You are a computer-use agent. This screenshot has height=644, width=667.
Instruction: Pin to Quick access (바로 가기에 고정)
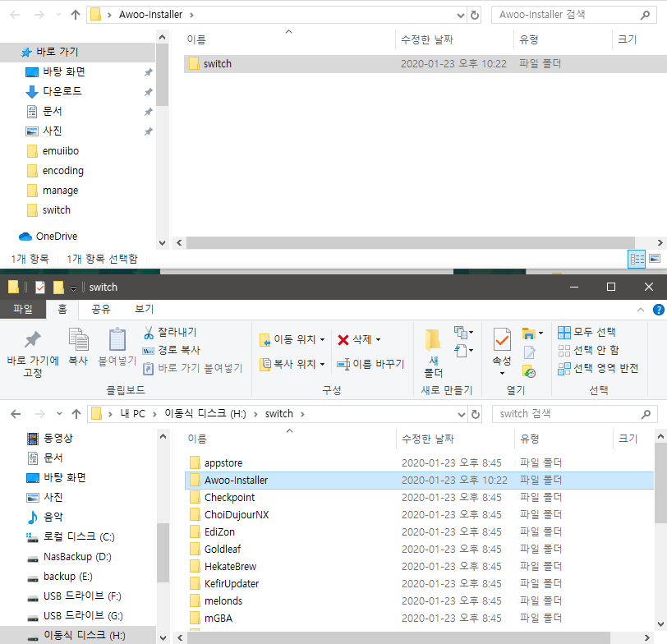coord(33,353)
